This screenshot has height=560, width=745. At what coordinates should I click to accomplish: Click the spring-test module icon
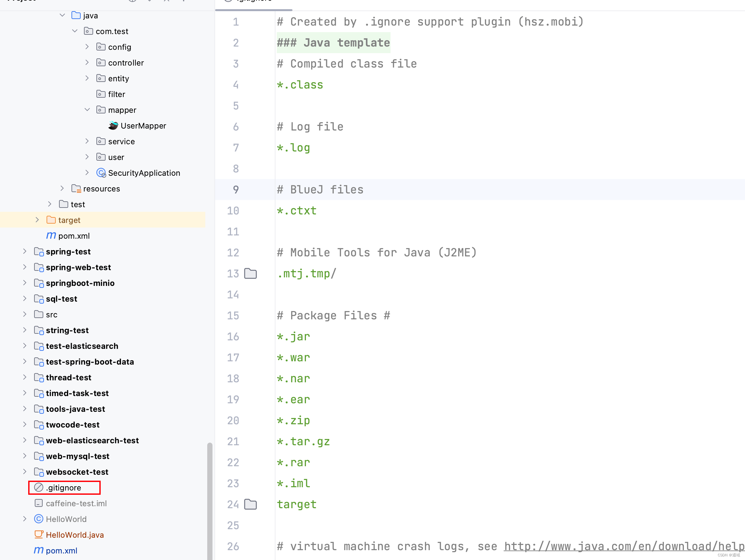39,251
